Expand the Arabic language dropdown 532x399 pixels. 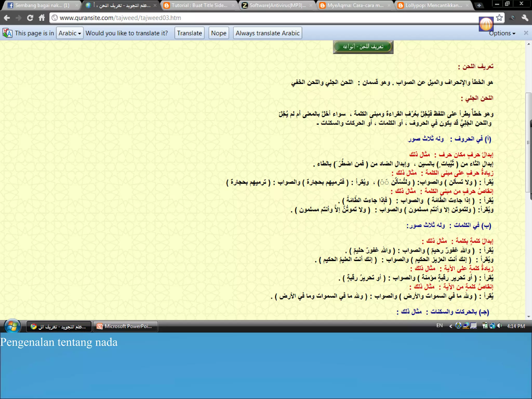pos(70,33)
